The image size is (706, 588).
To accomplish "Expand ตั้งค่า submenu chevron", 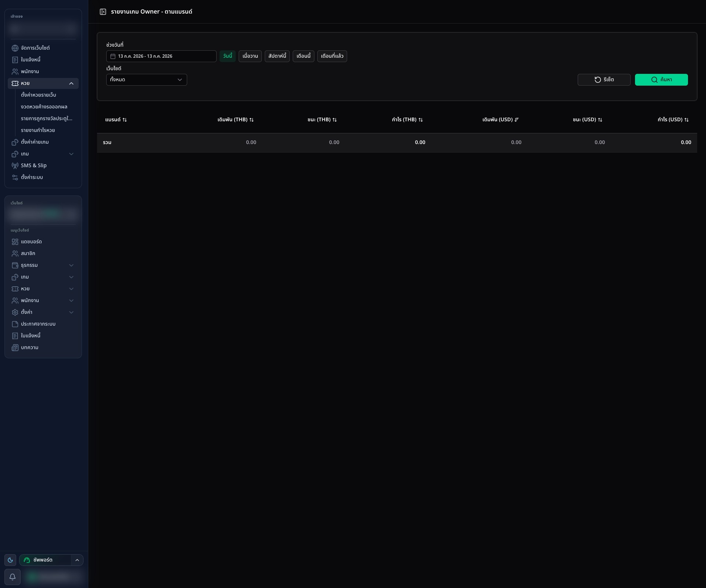I will tap(71, 312).
